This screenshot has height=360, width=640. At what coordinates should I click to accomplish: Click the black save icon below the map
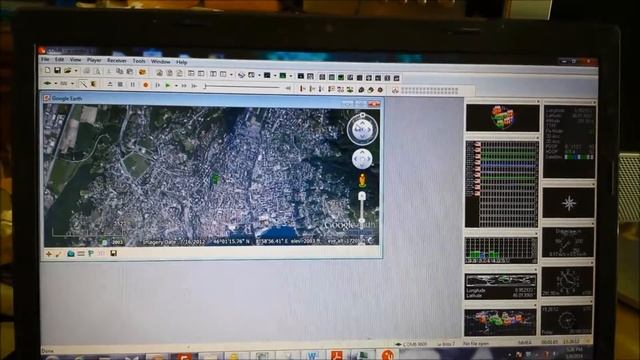(113, 253)
